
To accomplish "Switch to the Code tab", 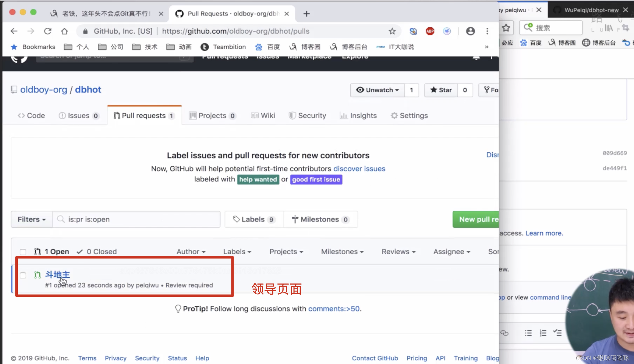I will pos(31,116).
